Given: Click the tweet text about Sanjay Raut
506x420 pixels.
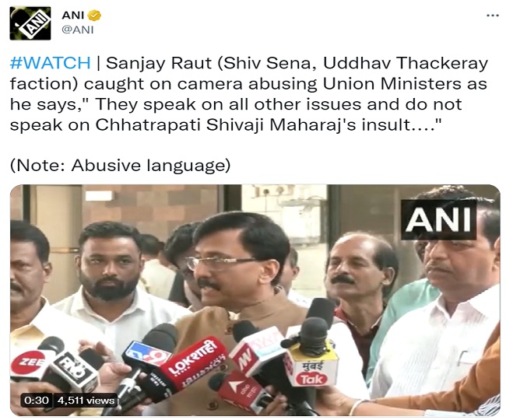Looking at the screenshot, I should (248, 94).
